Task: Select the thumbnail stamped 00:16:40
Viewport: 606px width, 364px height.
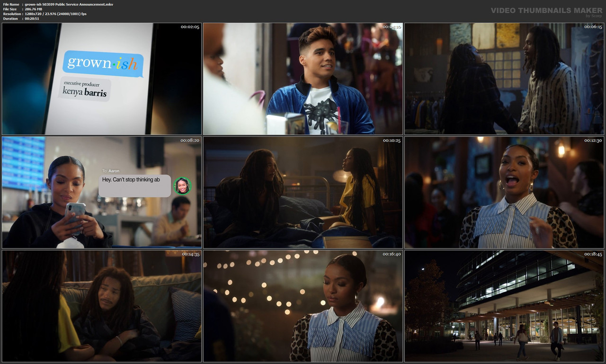Action: tap(303, 306)
